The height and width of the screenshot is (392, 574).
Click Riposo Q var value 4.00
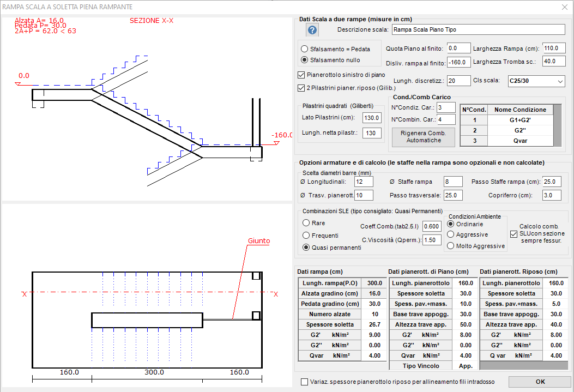[x=555, y=356]
